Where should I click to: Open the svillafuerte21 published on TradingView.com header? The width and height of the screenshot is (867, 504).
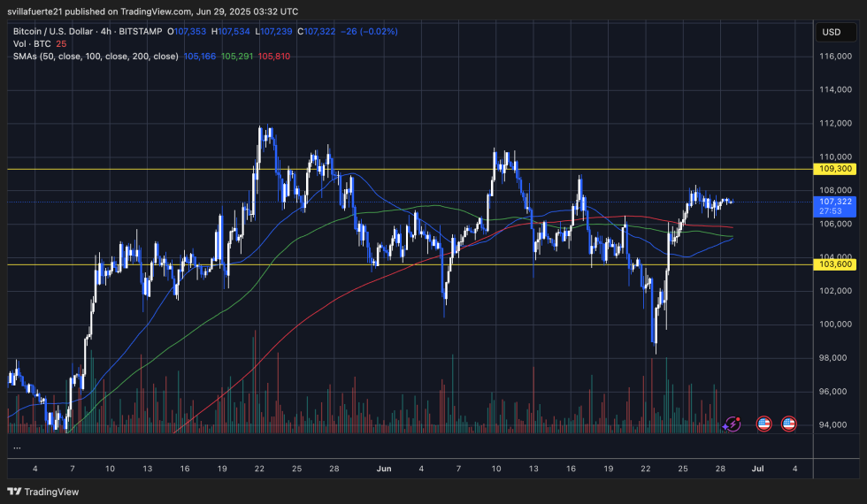(155, 11)
